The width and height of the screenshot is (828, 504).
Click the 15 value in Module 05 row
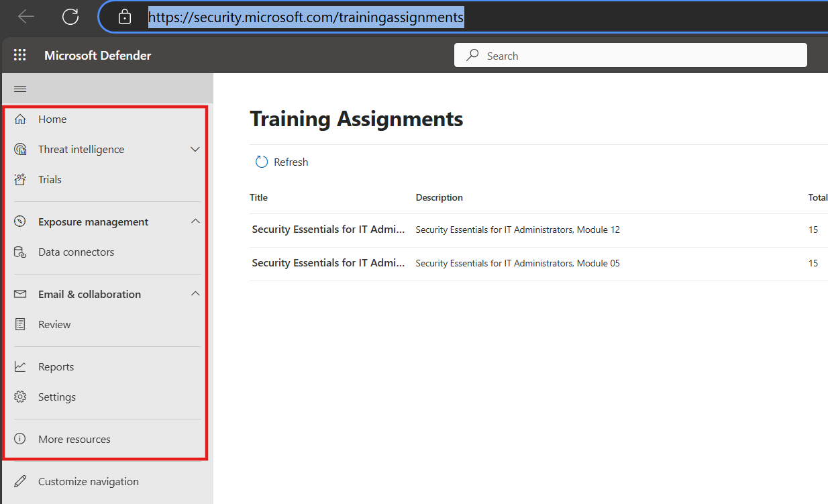[x=813, y=264]
